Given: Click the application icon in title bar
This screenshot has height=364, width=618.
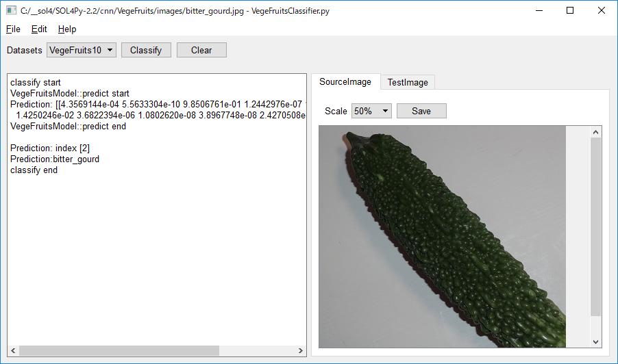Looking at the screenshot, I should (12, 11).
